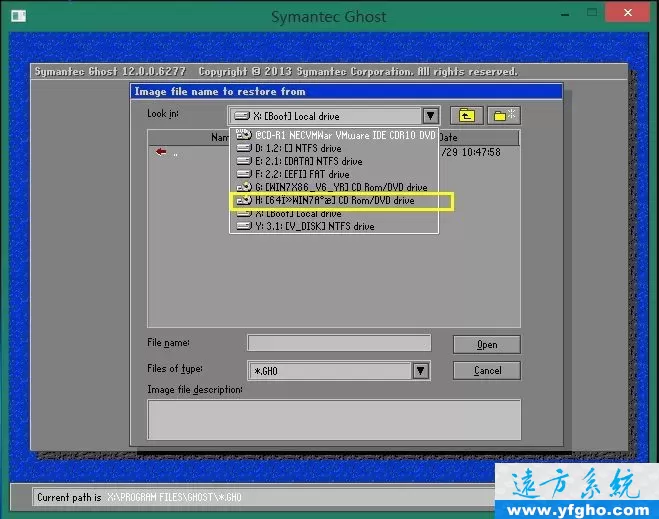Screen dimensions: 659x519
Task: Click the Image file description box
Action: click(x=334, y=420)
